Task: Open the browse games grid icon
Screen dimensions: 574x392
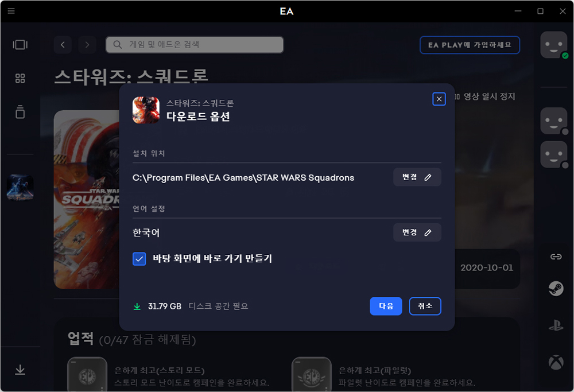Action: [x=20, y=78]
